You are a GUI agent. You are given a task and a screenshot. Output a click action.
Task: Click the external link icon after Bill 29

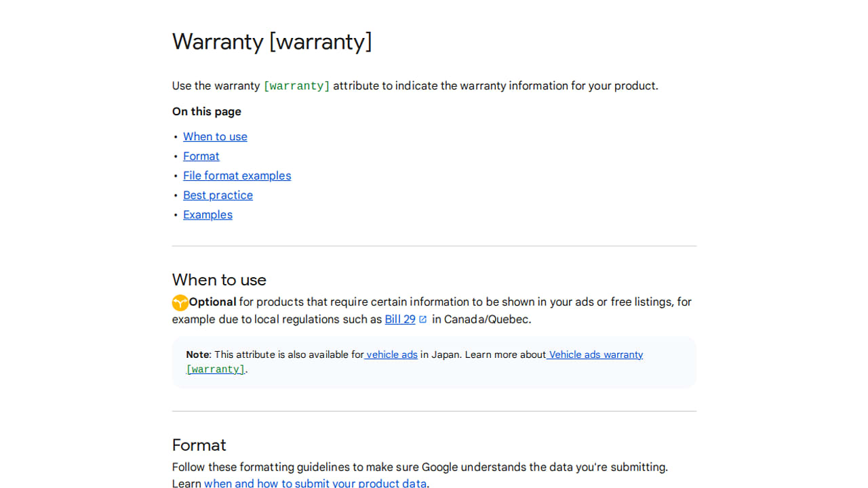coord(423,319)
